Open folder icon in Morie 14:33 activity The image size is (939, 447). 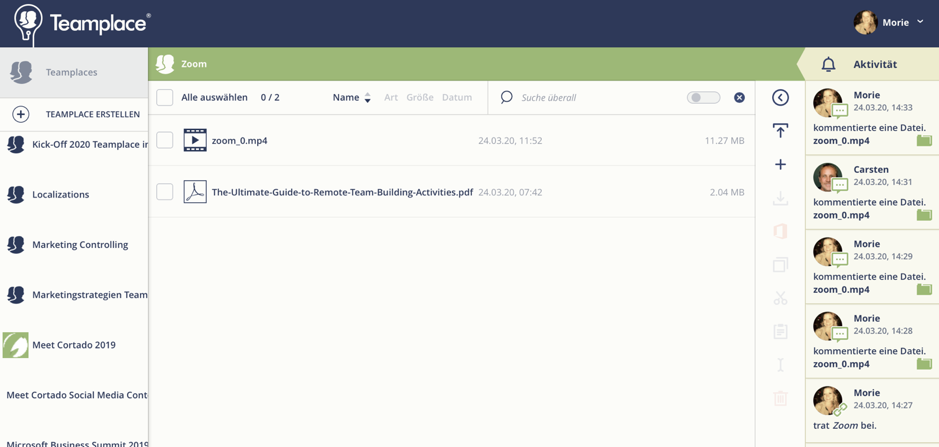pos(925,141)
